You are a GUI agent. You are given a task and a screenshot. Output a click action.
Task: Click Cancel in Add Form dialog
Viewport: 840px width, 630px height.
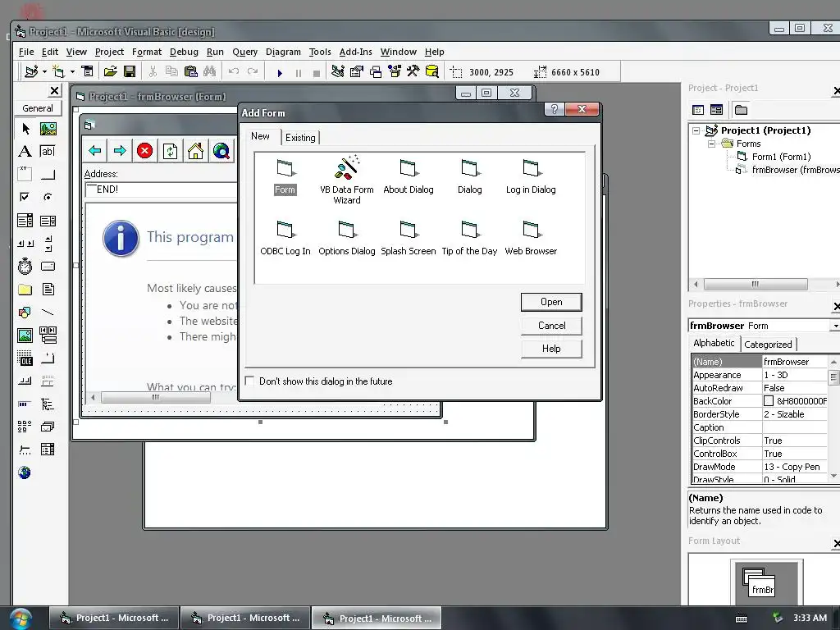pyautogui.click(x=551, y=325)
